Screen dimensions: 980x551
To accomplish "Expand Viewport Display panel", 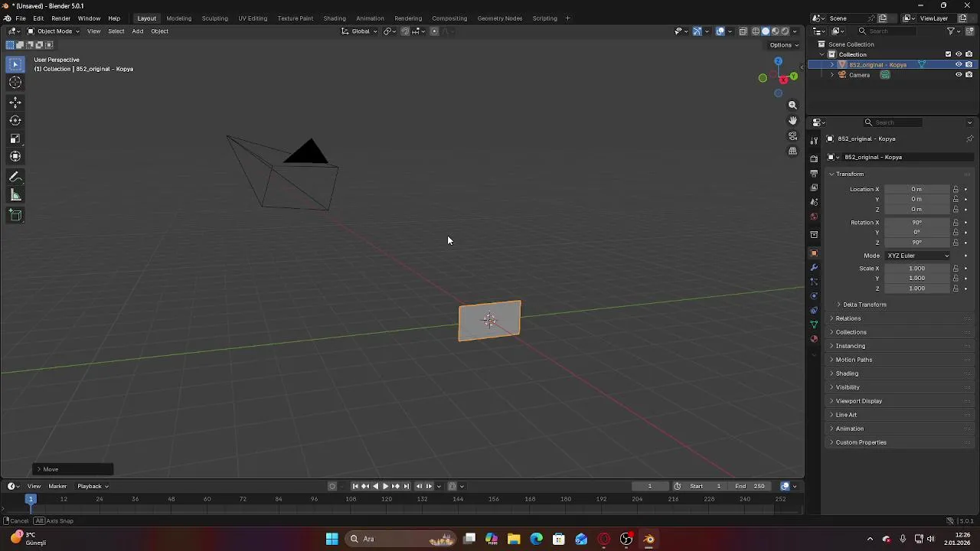I will click(x=858, y=401).
